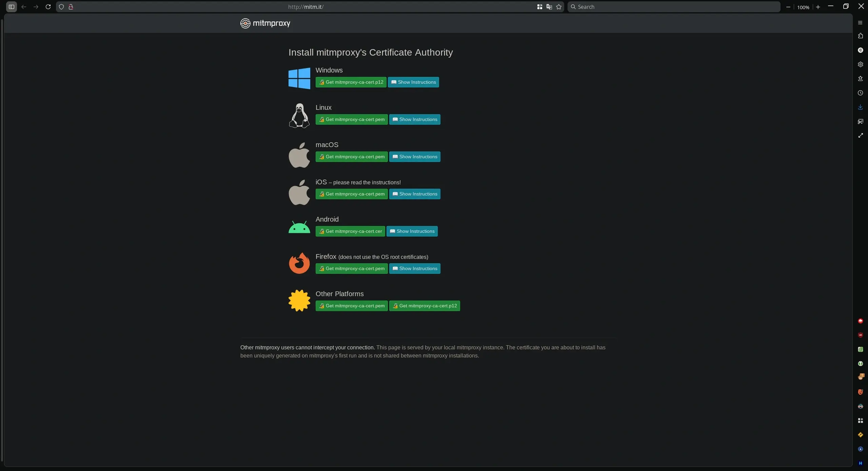868x471 pixels.
Task: Show Instructions for Firefox
Action: (415, 269)
